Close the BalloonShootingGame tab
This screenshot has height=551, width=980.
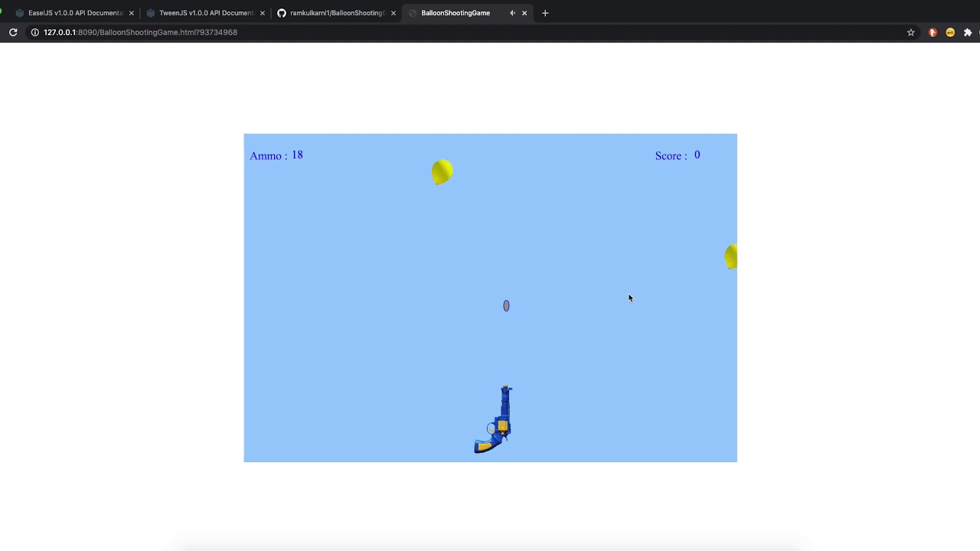(524, 13)
